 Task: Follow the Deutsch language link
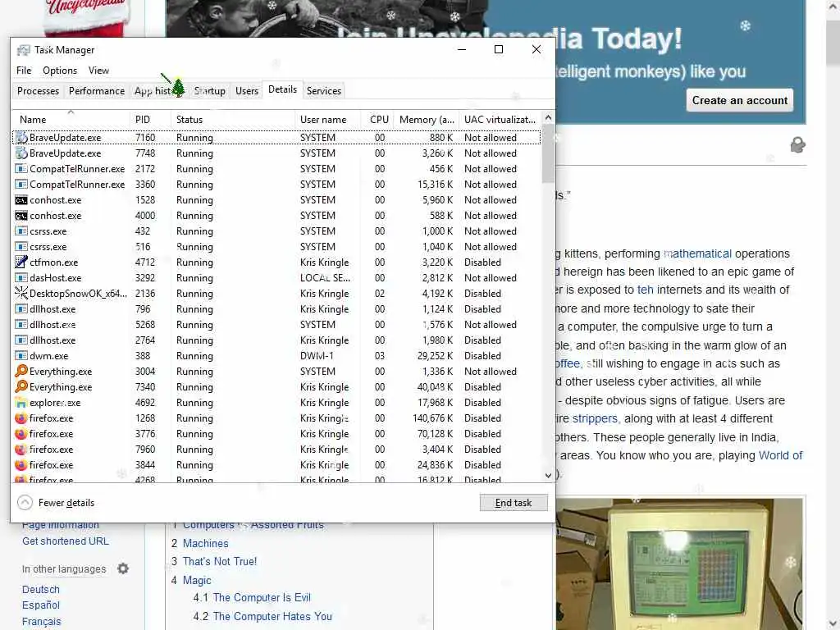(x=41, y=589)
